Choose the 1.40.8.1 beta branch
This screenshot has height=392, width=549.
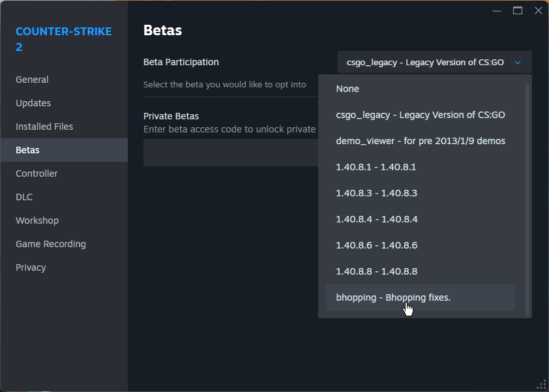point(421,167)
